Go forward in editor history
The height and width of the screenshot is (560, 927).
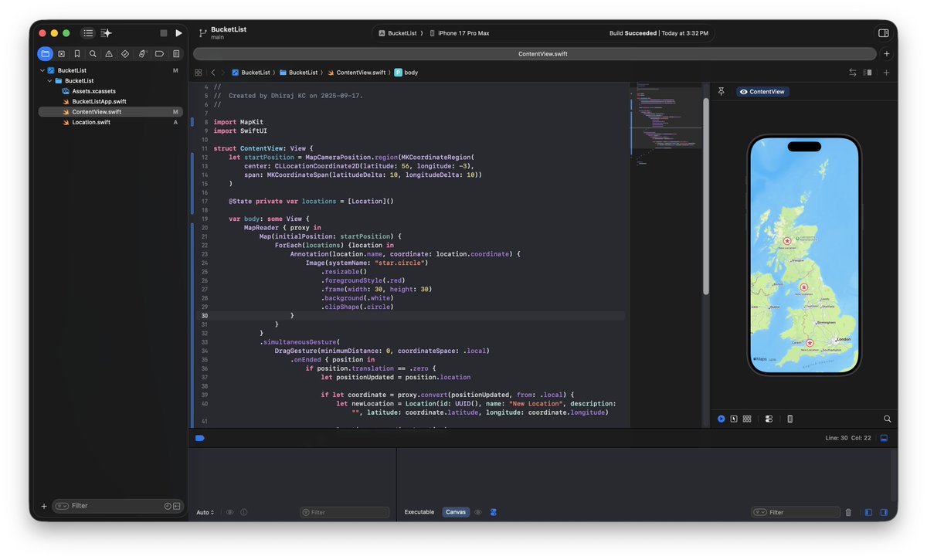[x=223, y=73]
